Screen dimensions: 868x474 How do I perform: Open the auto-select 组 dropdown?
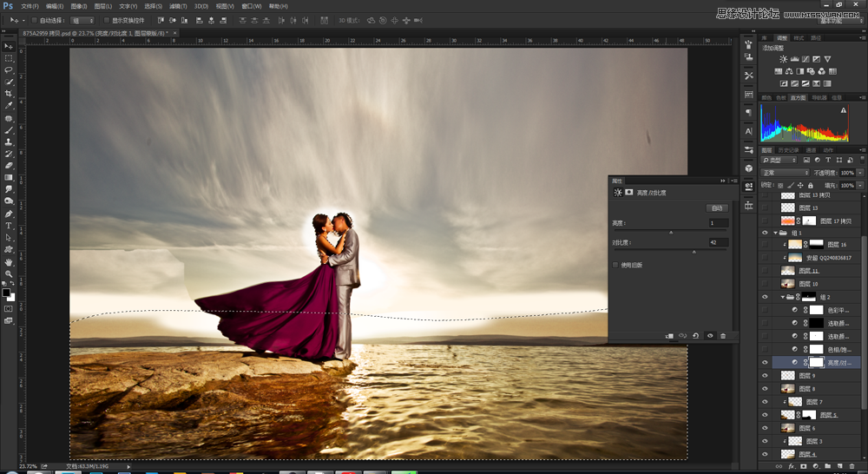click(83, 21)
